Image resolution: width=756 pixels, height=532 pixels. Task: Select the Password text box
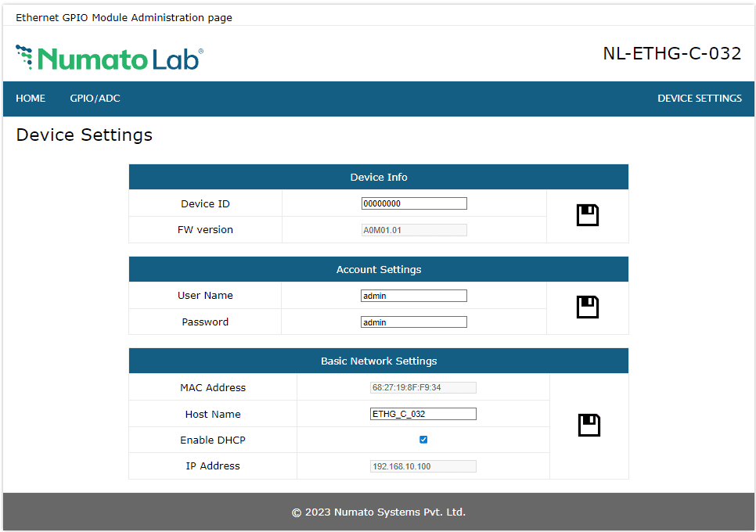coord(414,322)
